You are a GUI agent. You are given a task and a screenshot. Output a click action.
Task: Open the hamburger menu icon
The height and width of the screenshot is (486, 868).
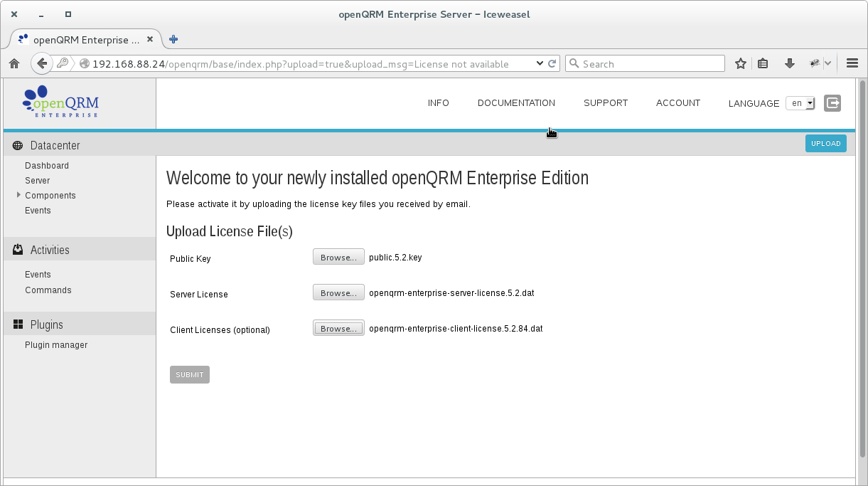[x=852, y=63]
